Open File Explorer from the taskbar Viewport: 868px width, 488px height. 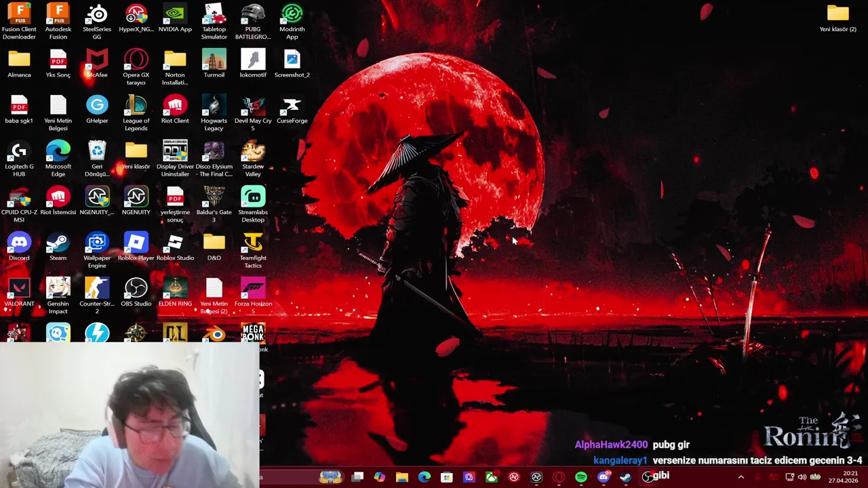pyautogui.click(x=402, y=477)
